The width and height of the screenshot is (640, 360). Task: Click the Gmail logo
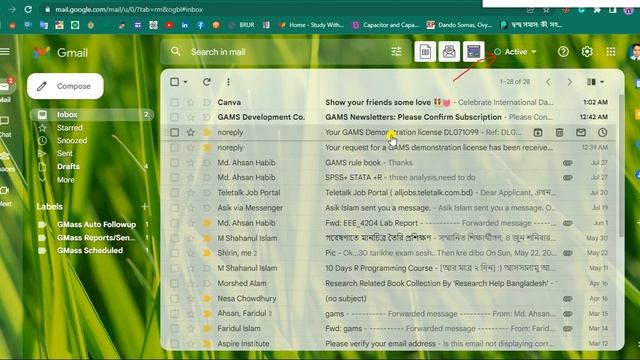point(61,53)
